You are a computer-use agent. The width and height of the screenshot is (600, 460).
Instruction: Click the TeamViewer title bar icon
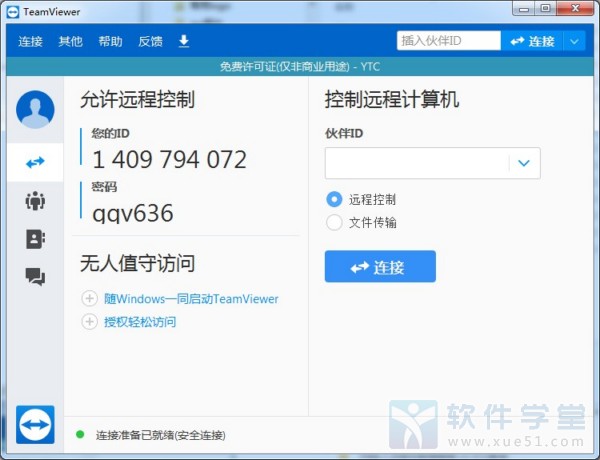13,12
